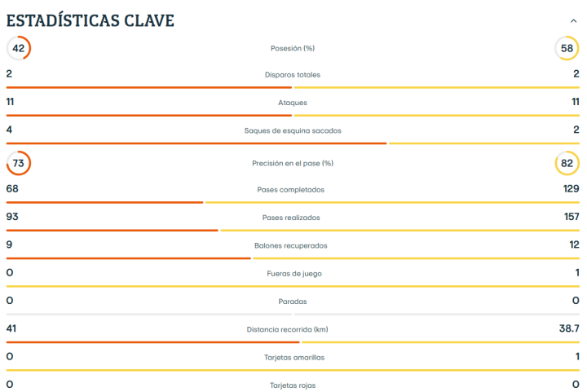Click the Paradas stat label
This screenshot has height=392, width=587.
293,302
